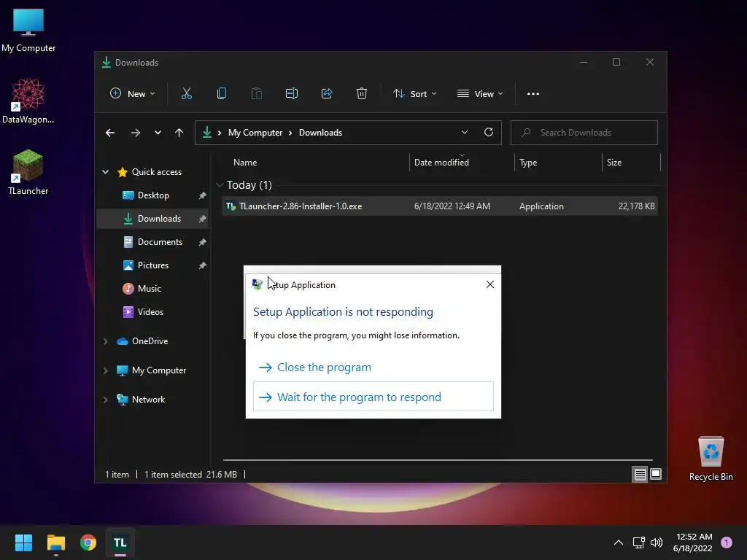Viewport: 747px width, 560px height.
Task: Click the Rename icon in toolbar
Action: click(x=292, y=94)
